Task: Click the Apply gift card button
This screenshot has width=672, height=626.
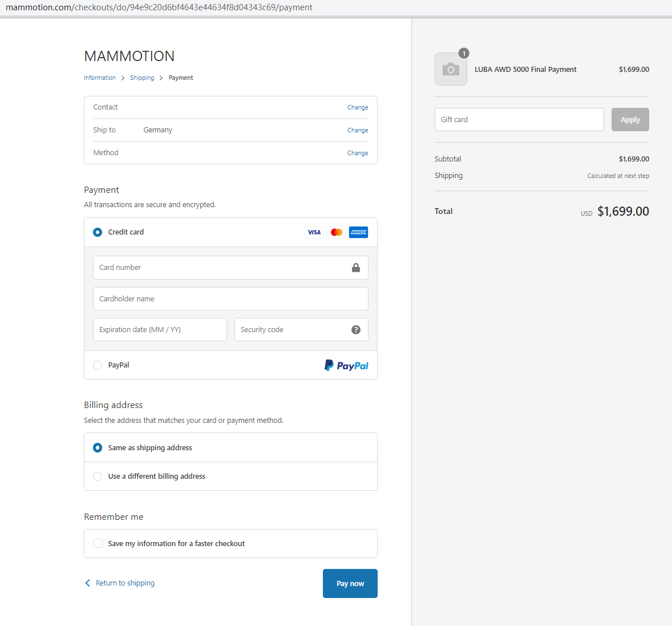Action: pyautogui.click(x=630, y=120)
